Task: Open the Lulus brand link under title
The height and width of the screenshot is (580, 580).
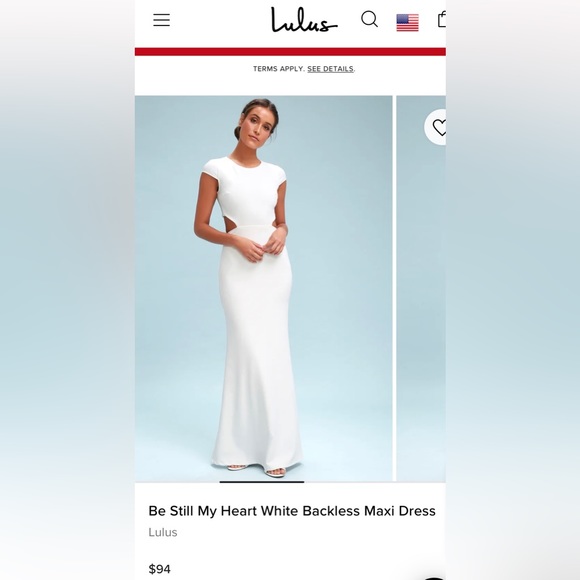Action: pyautogui.click(x=163, y=532)
